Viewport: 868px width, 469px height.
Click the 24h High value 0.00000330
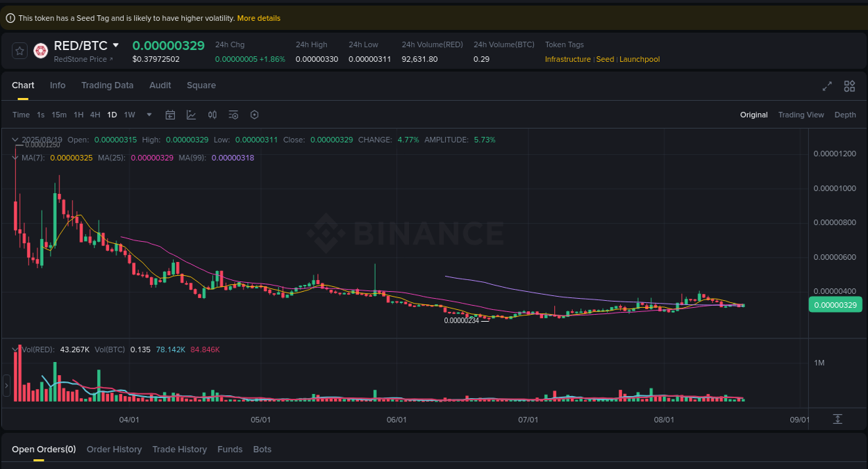coord(317,59)
